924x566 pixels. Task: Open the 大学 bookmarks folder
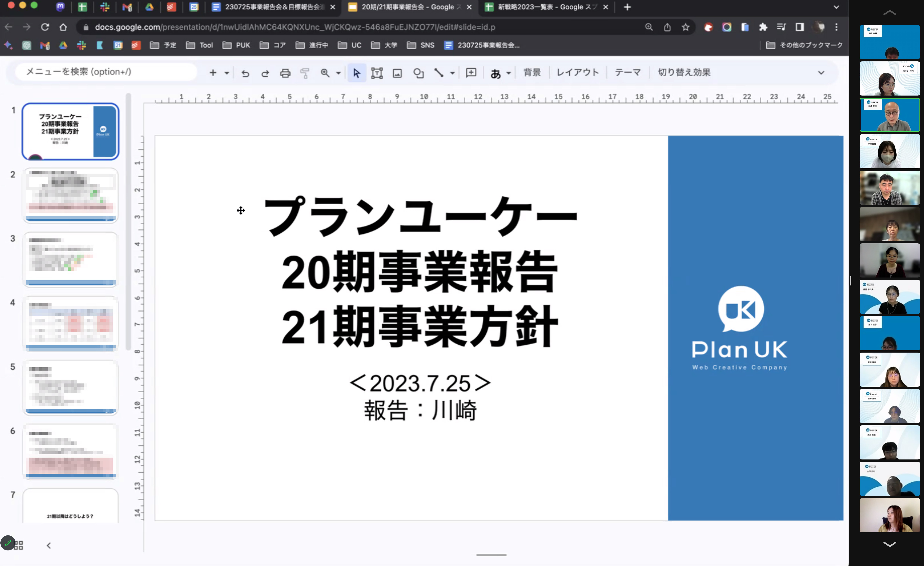(x=384, y=45)
